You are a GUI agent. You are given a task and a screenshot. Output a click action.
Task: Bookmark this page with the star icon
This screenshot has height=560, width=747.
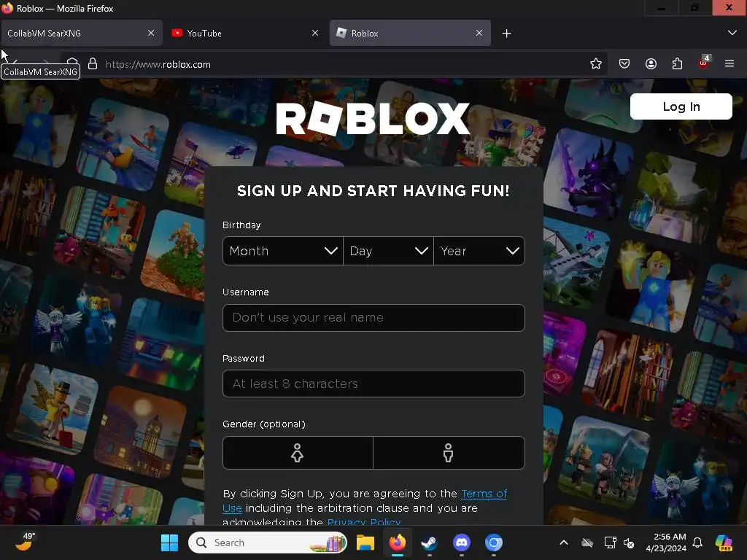(595, 64)
